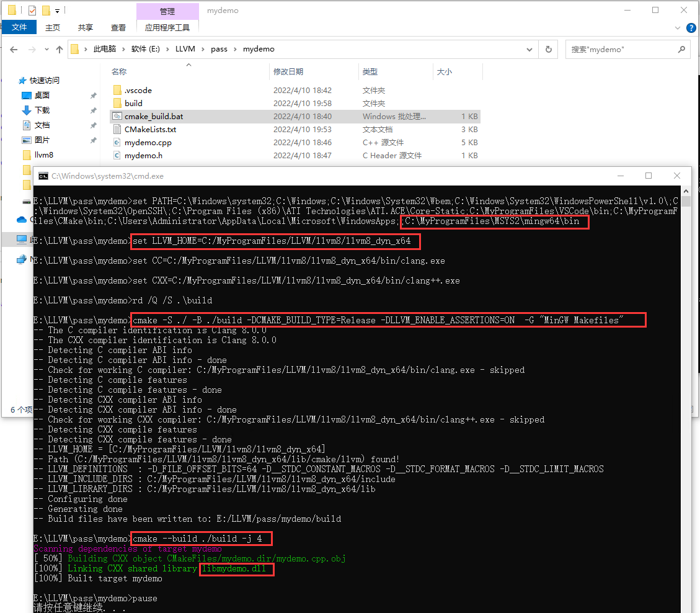The height and width of the screenshot is (613, 700).
Task: Expand chevron after pass breadcrumb
Action: (x=235, y=49)
